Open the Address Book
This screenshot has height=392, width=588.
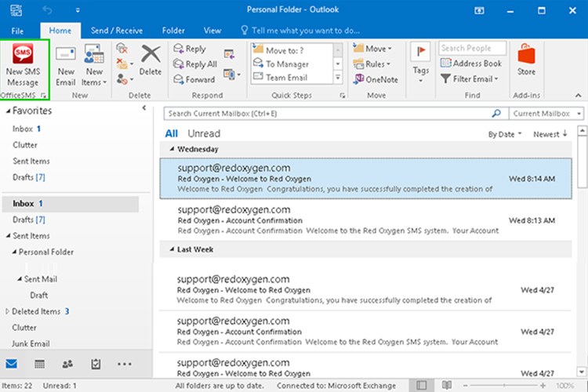click(471, 64)
